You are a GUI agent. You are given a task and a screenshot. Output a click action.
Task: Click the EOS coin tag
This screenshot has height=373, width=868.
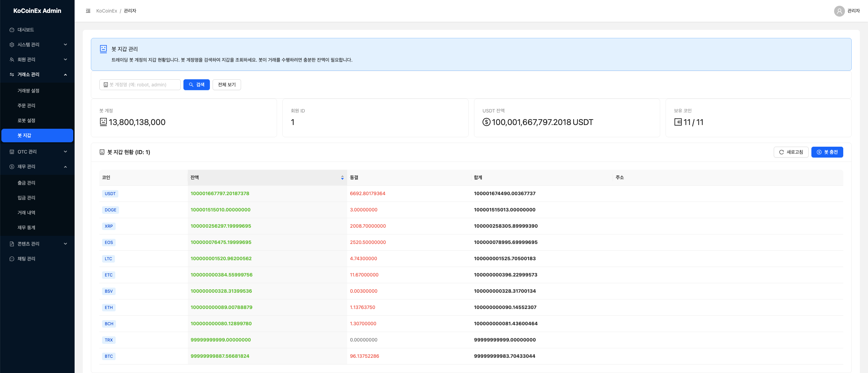pos(109,243)
